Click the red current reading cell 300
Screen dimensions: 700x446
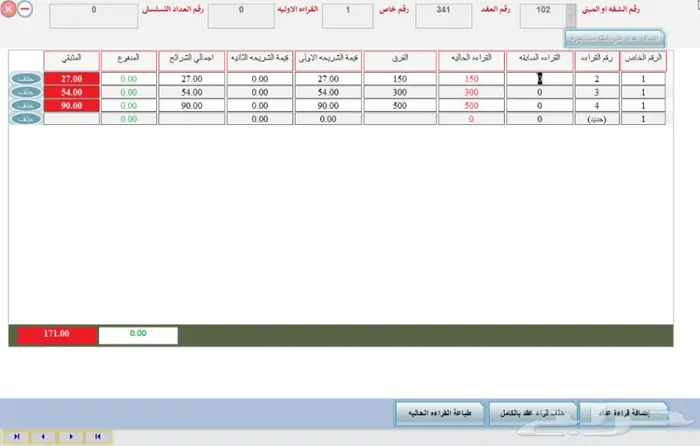[x=471, y=92]
